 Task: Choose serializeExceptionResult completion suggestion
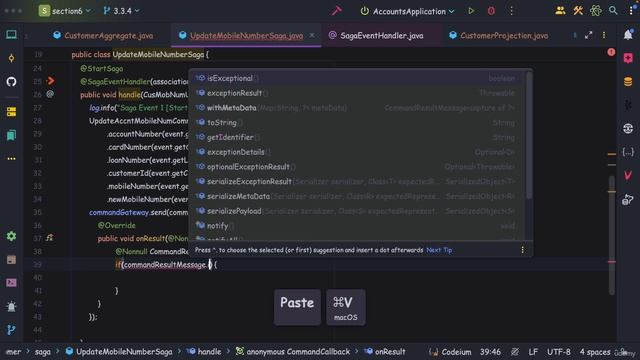[x=357, y=181]
